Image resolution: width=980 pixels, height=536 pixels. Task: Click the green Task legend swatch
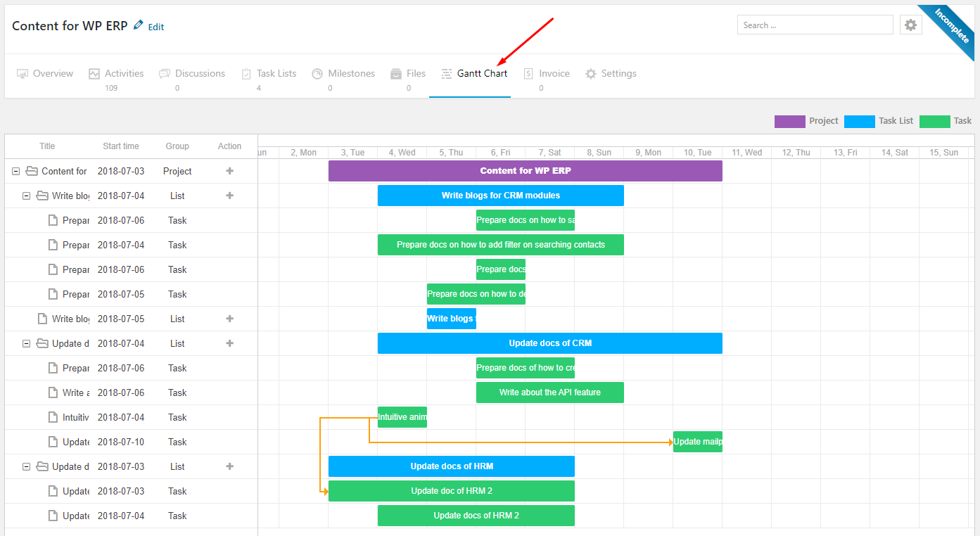click(934, 121)
